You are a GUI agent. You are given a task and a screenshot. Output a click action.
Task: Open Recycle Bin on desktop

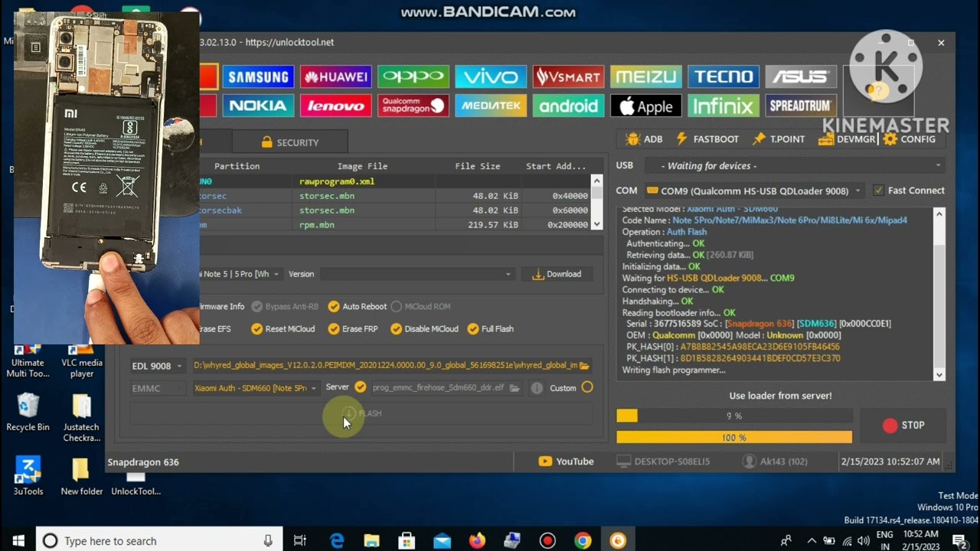(x=28, y=412)
